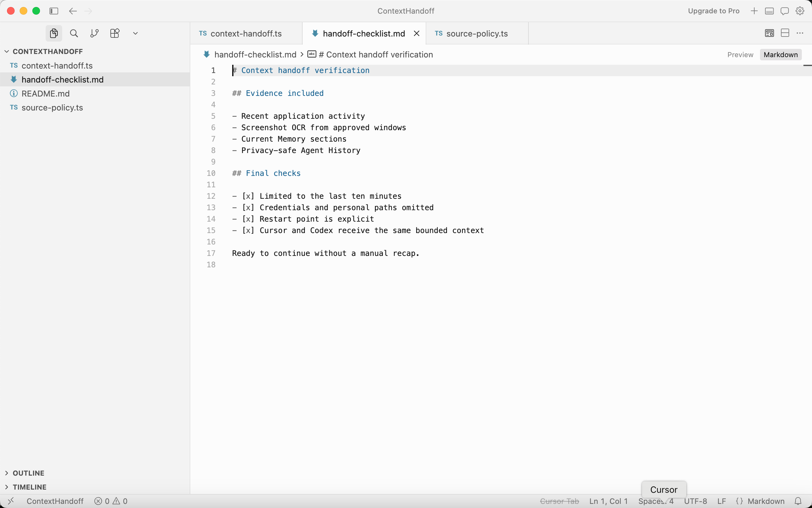
Task: Click the plus icon for new chat
Action: tap(754, 11)
